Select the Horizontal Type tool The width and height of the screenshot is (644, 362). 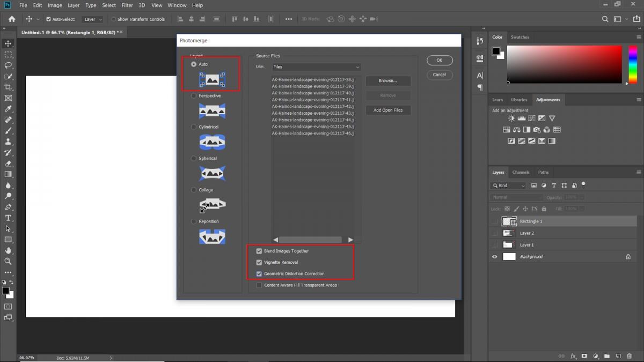(x=8, y=218)
